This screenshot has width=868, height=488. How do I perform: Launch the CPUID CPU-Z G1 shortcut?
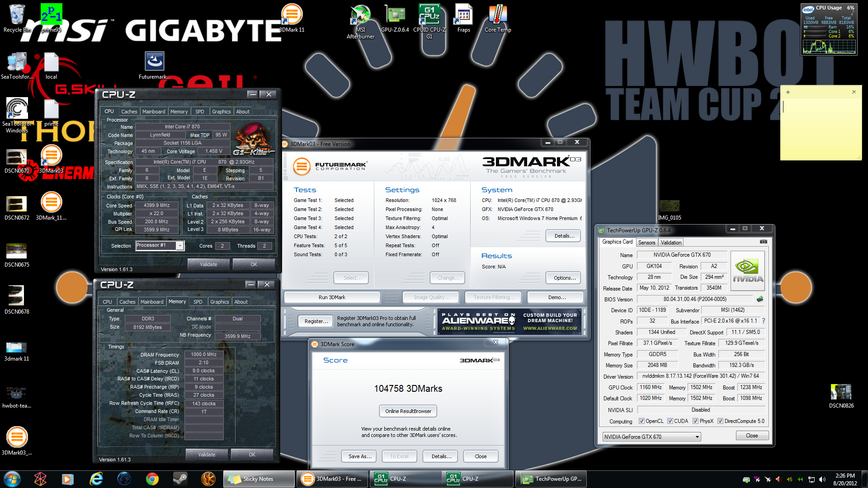point(429,22)
